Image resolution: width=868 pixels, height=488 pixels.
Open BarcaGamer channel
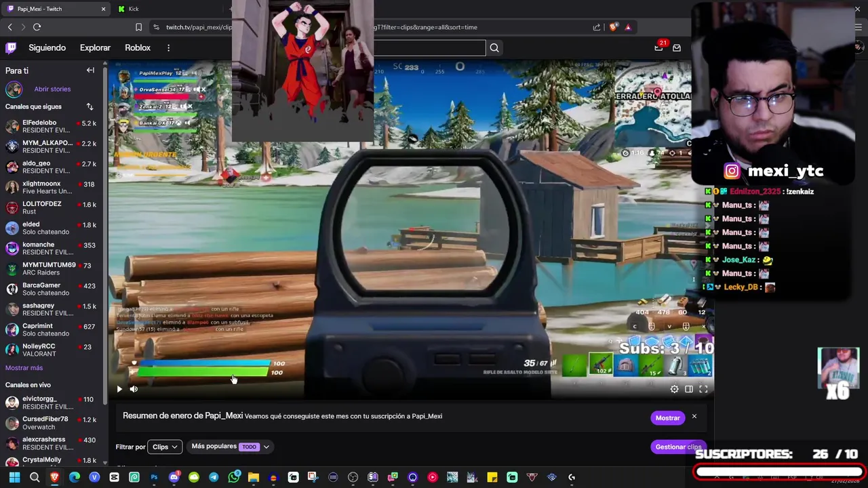(x=51, y=289)
